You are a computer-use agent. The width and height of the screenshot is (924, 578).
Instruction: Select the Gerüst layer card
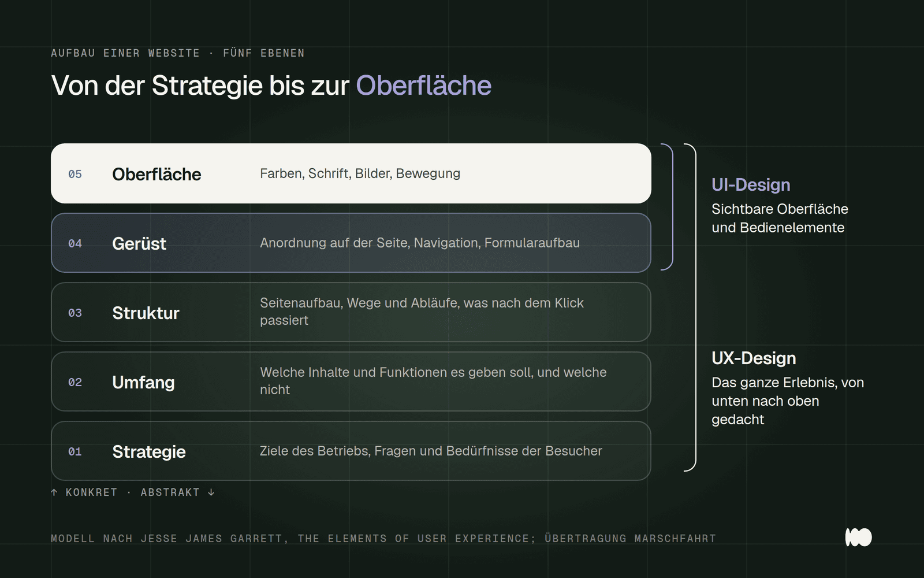click(x=351, y=243)
